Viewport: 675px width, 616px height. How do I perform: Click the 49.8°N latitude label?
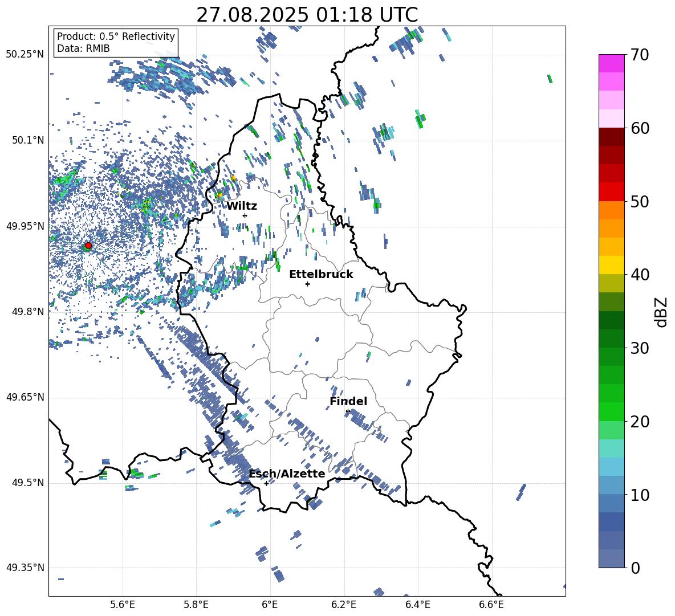coord(27,312)
